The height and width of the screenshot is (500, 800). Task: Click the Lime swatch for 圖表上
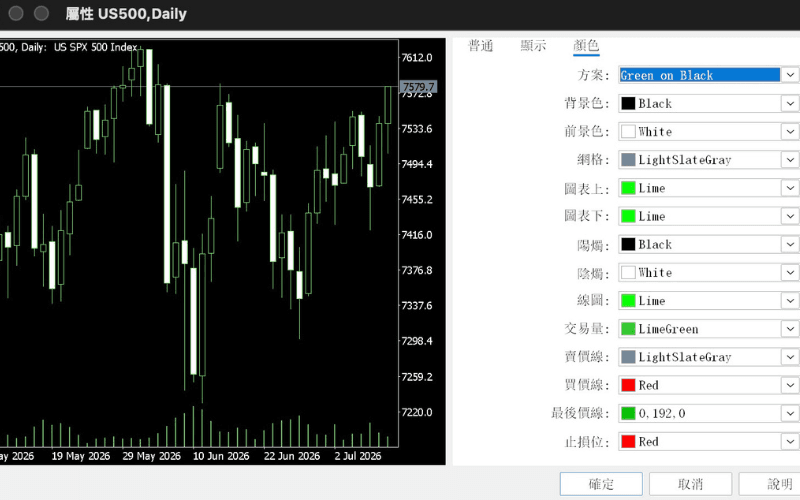(x=628, y=188)
